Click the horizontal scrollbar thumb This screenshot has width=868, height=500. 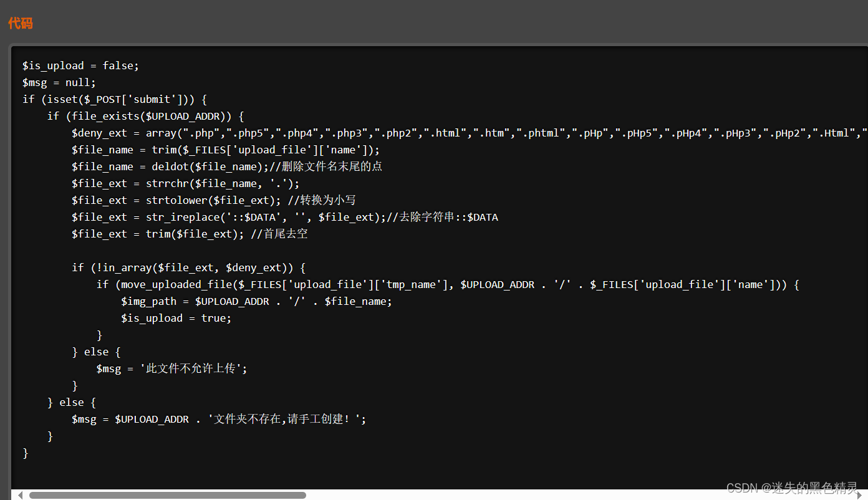click(167, 495)
